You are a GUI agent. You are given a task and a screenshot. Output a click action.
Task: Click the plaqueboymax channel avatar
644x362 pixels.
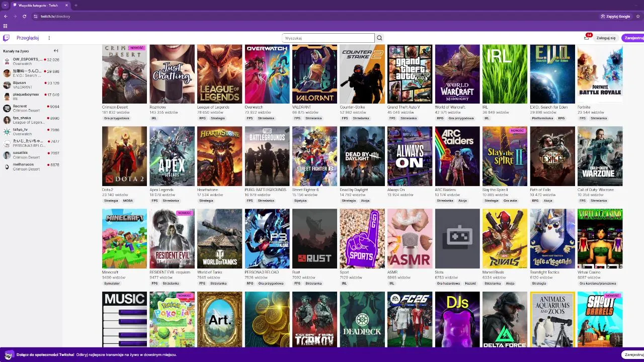point(7,97)
